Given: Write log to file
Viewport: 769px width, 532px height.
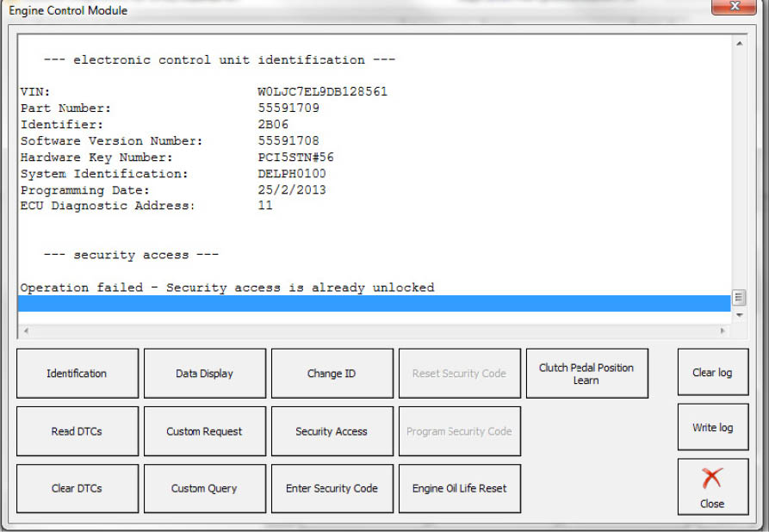Looking at the screenshot, I should point(712,428).
